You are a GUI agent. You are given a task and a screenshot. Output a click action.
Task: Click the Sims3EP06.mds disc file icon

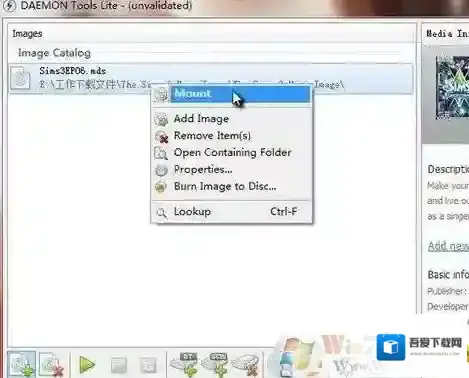[x=20, y=78]
